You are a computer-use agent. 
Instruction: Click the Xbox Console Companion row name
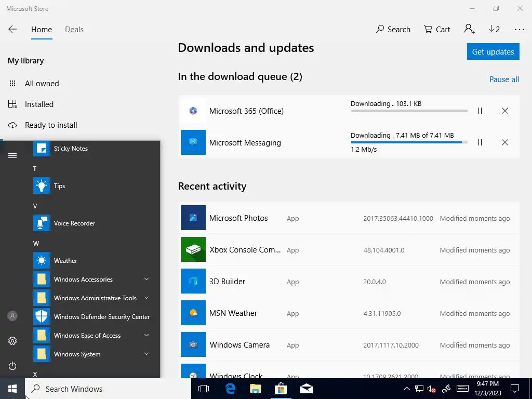245,250
